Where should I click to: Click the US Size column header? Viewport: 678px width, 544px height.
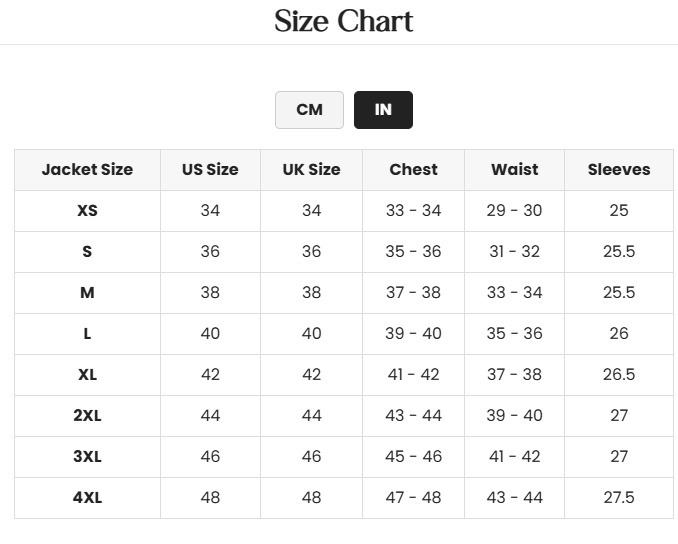(210, 170)
